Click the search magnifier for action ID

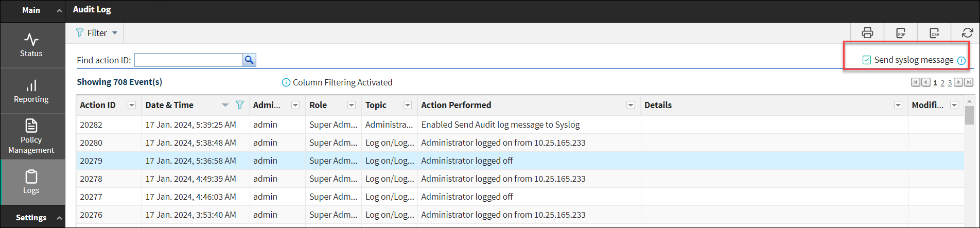coord(249,60)
